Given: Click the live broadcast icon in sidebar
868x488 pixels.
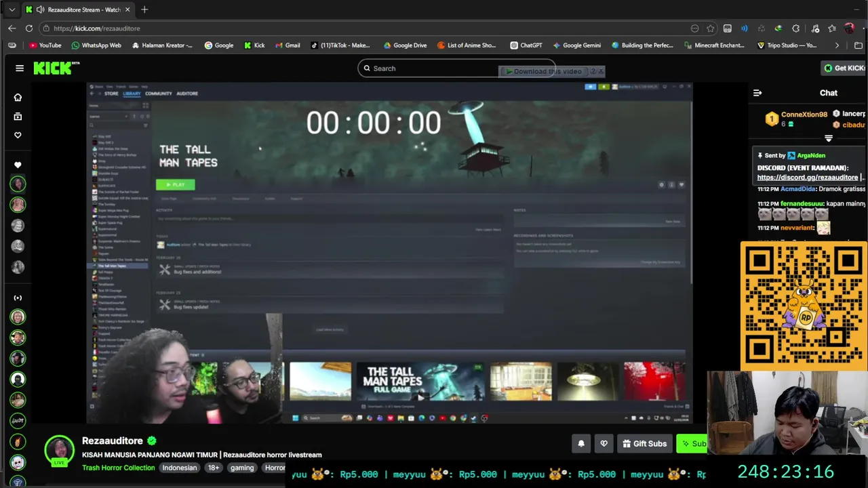Looking at the screenshot, I should [18, 298].
